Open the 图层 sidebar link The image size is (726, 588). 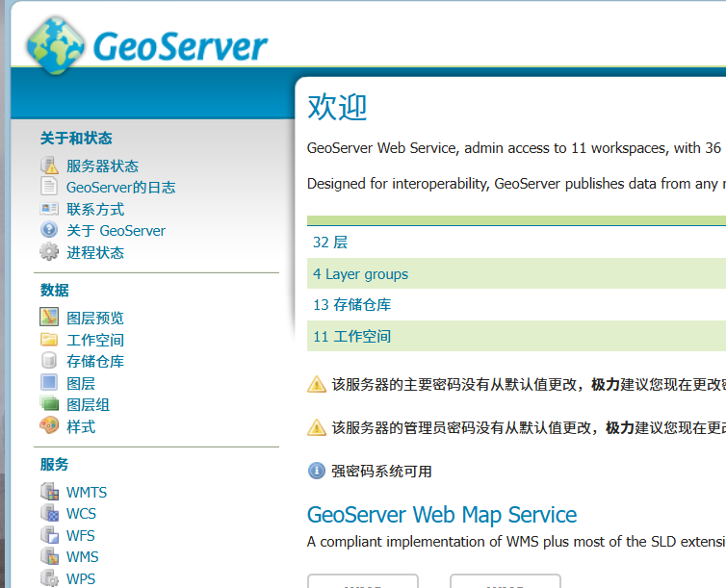[81, 384]
